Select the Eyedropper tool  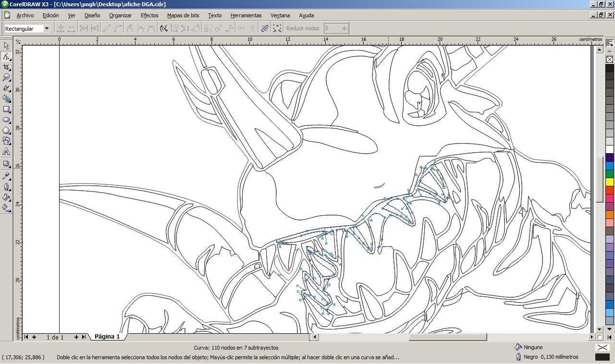6,176
